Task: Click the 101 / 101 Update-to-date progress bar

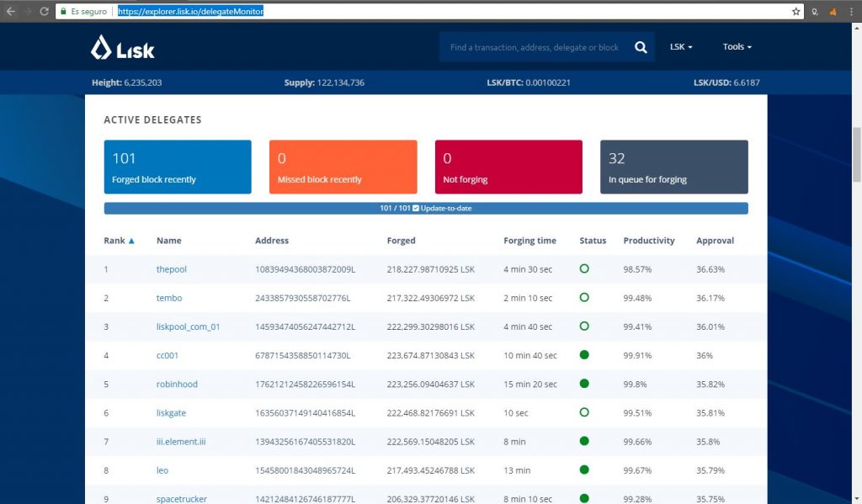Action: [426, 209]
